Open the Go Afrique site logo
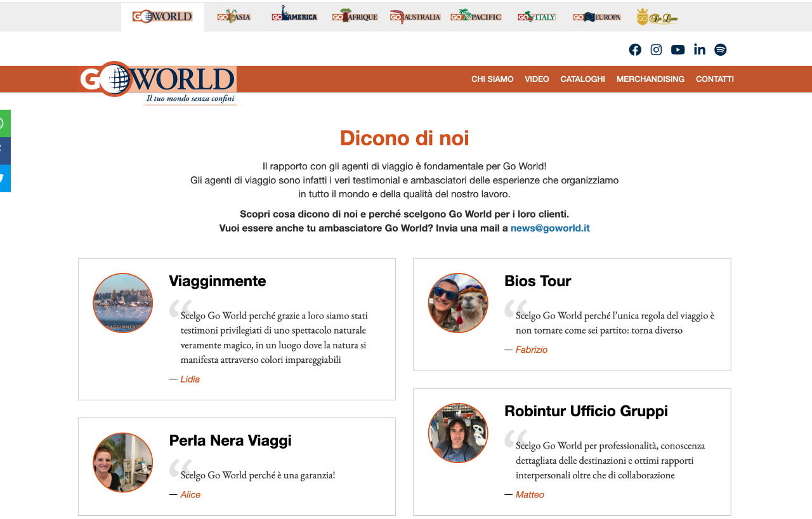 (355, 17)
